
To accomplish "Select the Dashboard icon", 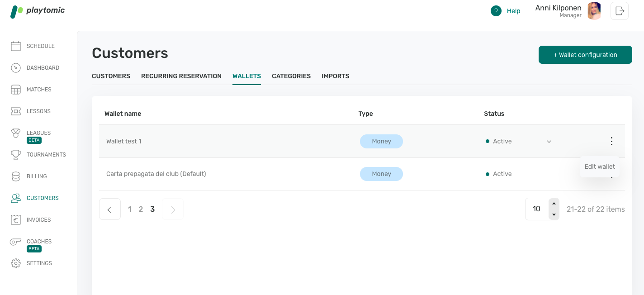I will (16, 67).
